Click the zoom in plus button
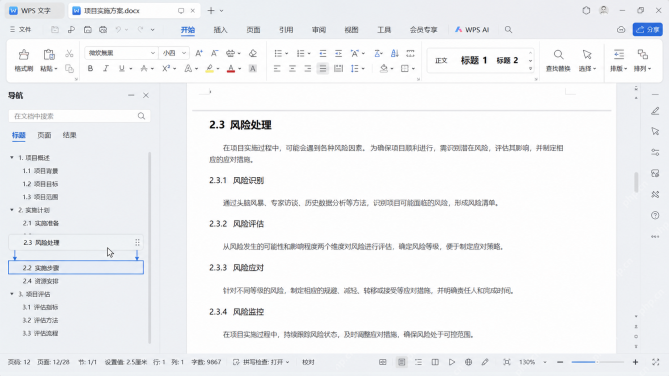The height and width of the screenshot is (376, 669). click(x=635, y=362)
